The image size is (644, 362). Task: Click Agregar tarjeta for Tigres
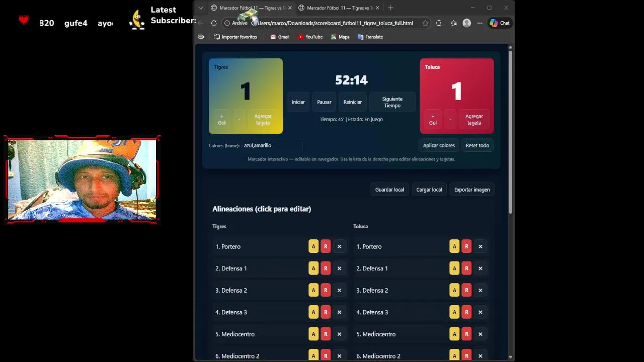pyautogui.click(x=263, y=120)
